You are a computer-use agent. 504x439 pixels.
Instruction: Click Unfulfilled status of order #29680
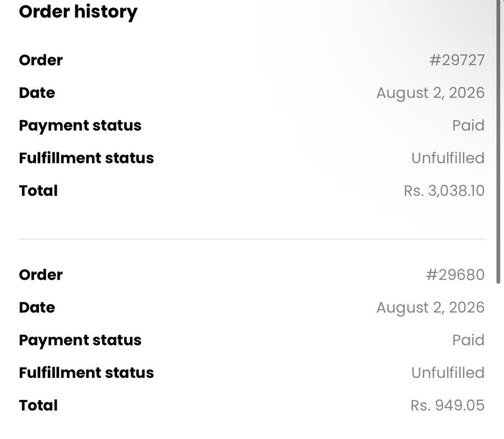(x=448, y=372)
